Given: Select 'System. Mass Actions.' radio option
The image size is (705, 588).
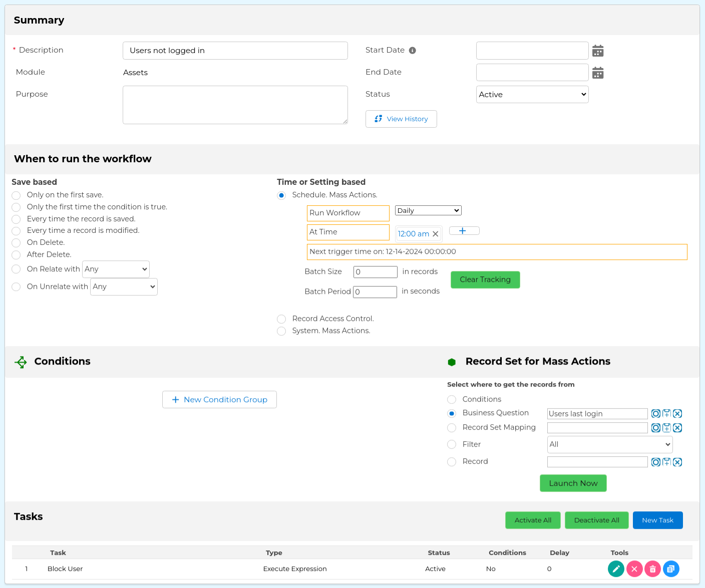Looking at the screenshot, I should 281,331.
